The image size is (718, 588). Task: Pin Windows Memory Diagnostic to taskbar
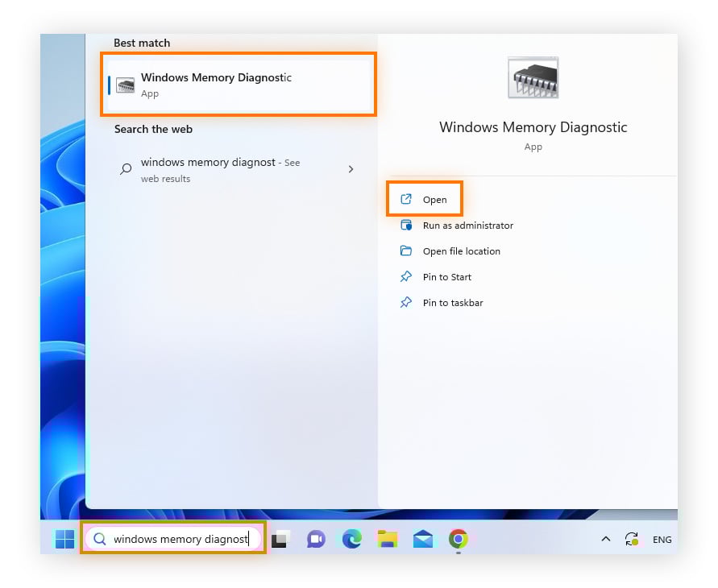[x=452, y=302]
